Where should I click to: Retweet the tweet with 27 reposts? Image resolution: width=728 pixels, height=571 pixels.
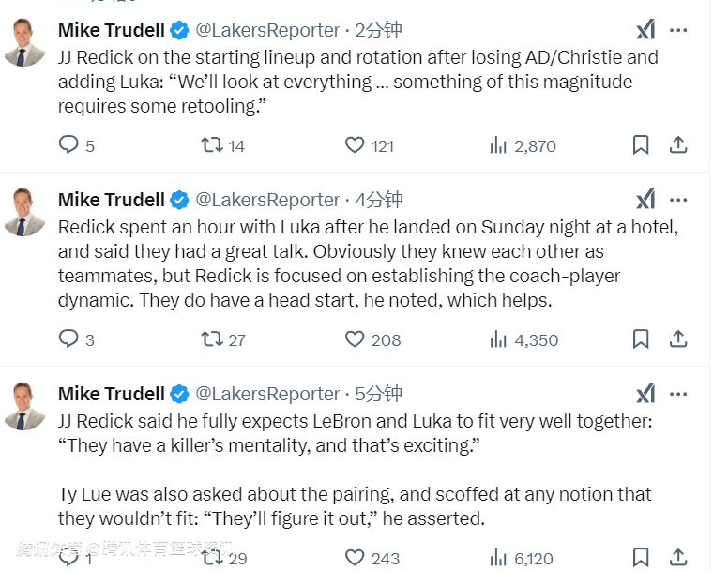tap(212, 338)
